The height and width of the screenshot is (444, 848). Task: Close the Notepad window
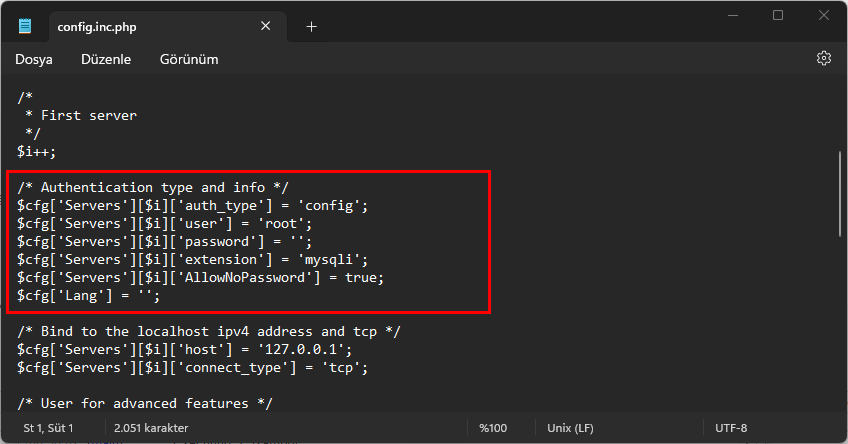click(x=824, y=15)
